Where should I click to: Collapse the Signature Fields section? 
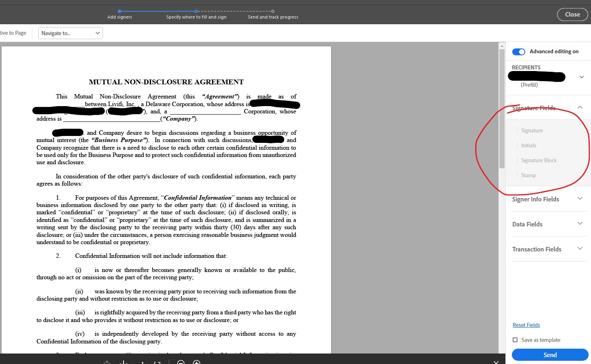tap(580, 107)
